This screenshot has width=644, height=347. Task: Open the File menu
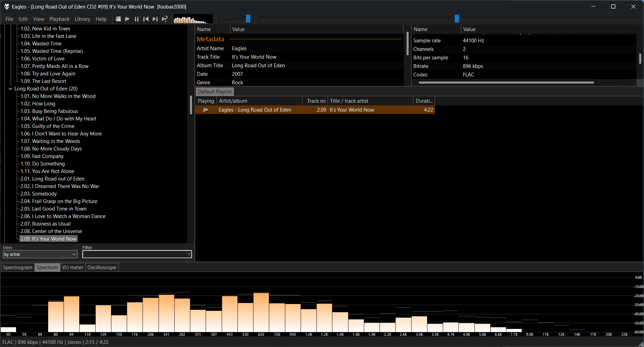tap(9, 19)
